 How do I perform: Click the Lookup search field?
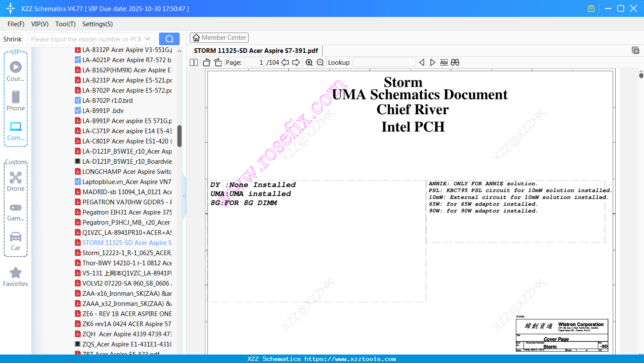coord(384,62)
